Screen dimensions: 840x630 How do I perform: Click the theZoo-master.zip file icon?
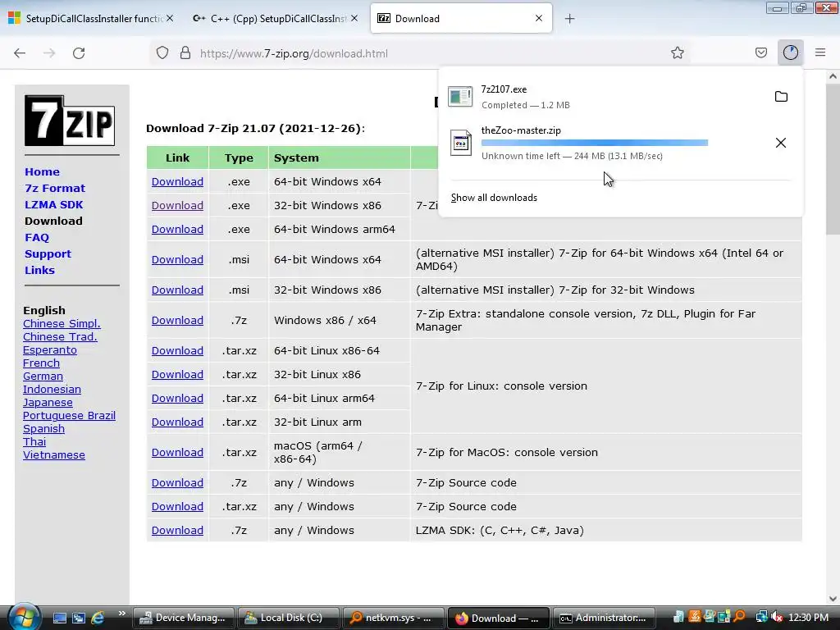460,143
